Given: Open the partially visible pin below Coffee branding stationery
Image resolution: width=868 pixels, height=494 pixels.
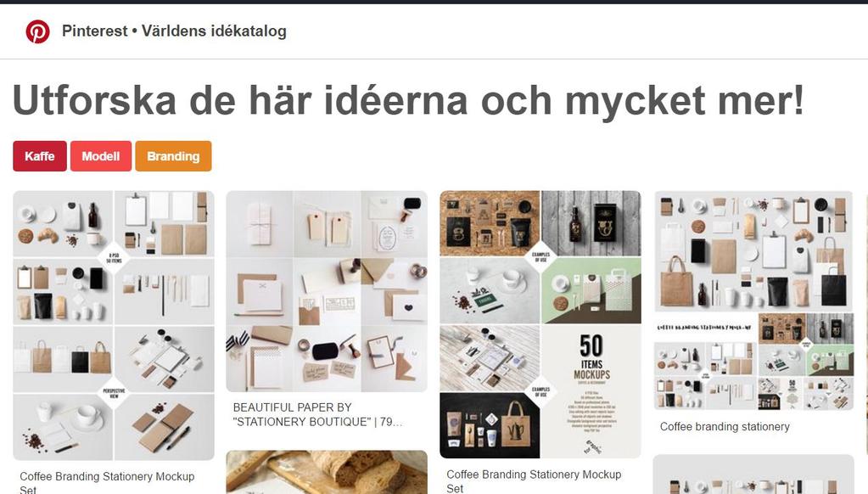Looking at the screenshot, I should (754, 474).
